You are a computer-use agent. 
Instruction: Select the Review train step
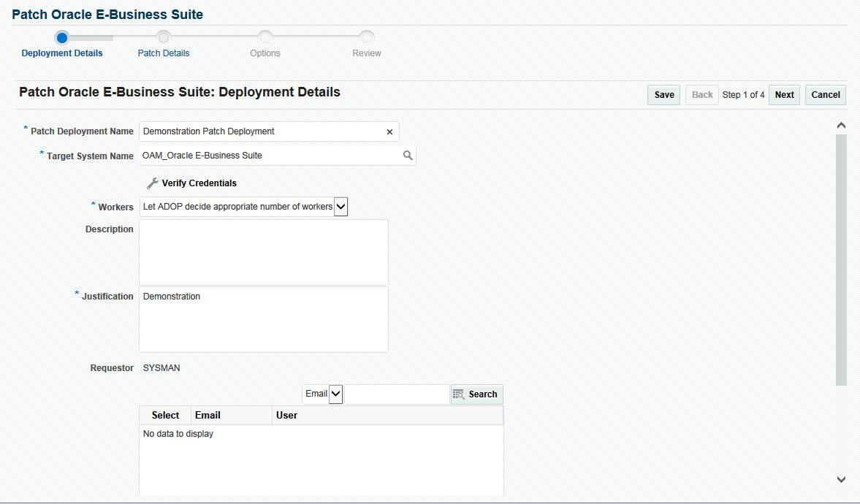366,53
